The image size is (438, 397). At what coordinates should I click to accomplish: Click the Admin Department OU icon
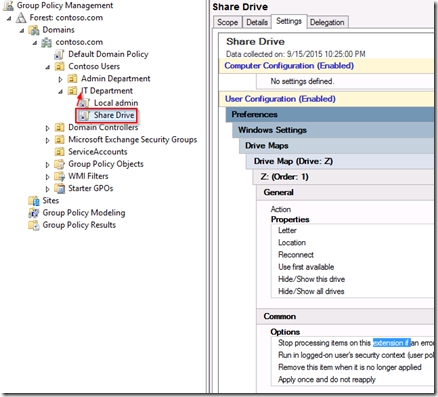pyautogui.click(x=72, y=79)
